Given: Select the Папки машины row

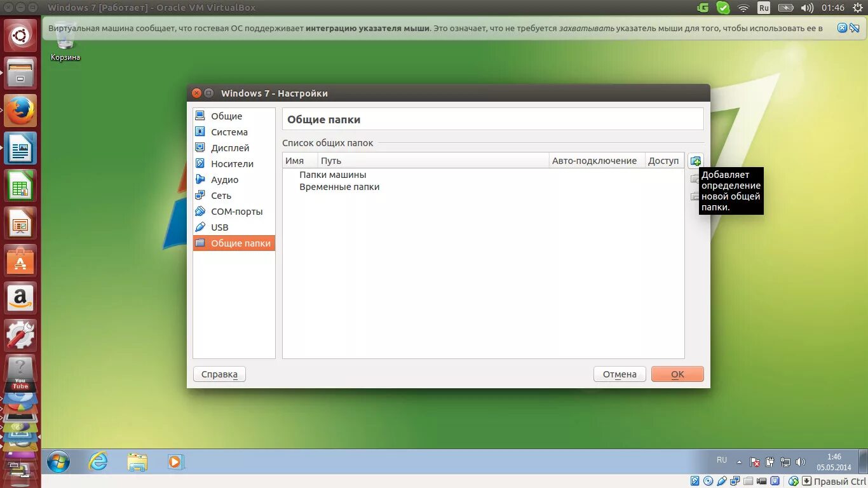Looking at the screenshot, I should point(483,175).
